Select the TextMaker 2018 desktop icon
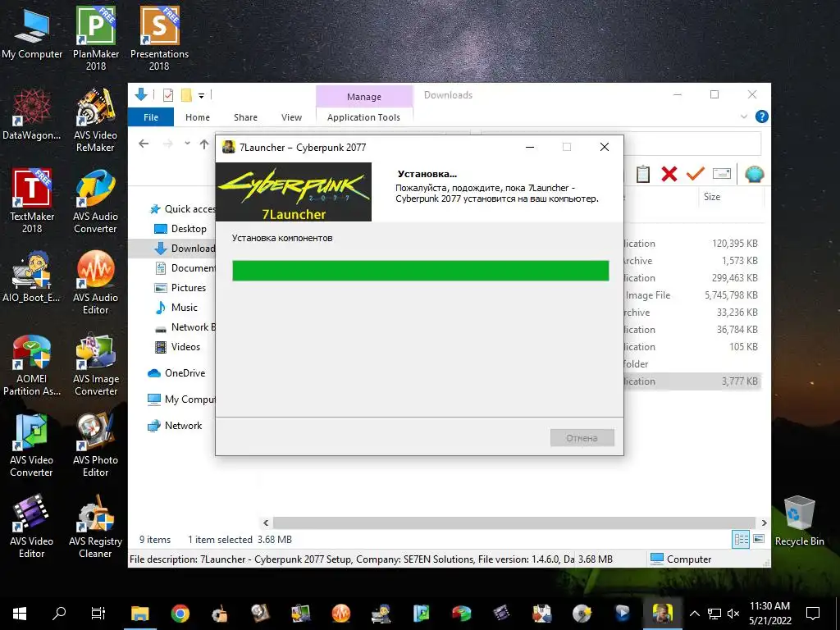840x630 pixels. coord(32,201)
